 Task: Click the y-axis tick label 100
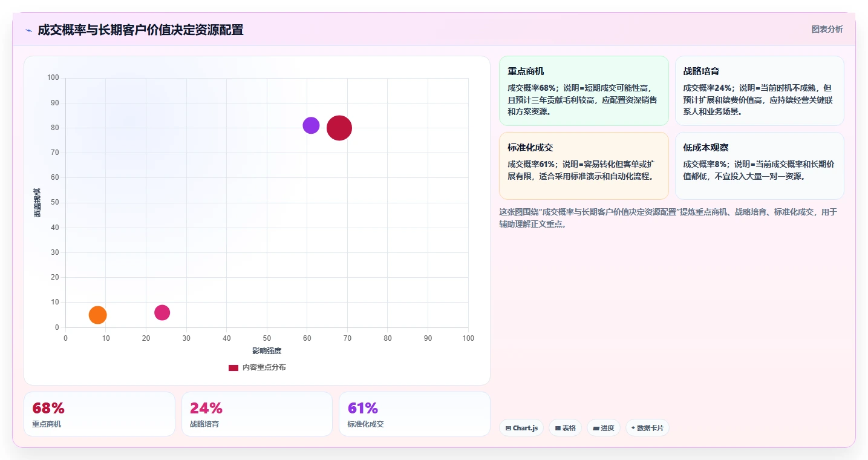coord(53,77)
